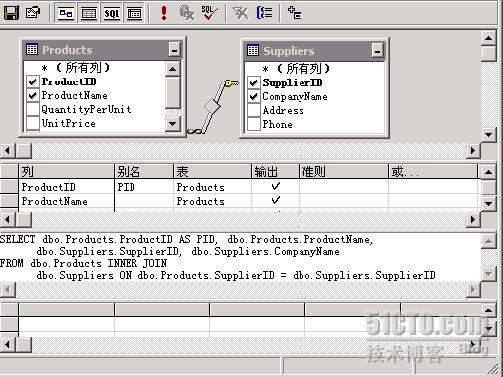Verify SQL with the checkmark SQL icon
This screenshot has width=503, height=377.
[209, 13]
